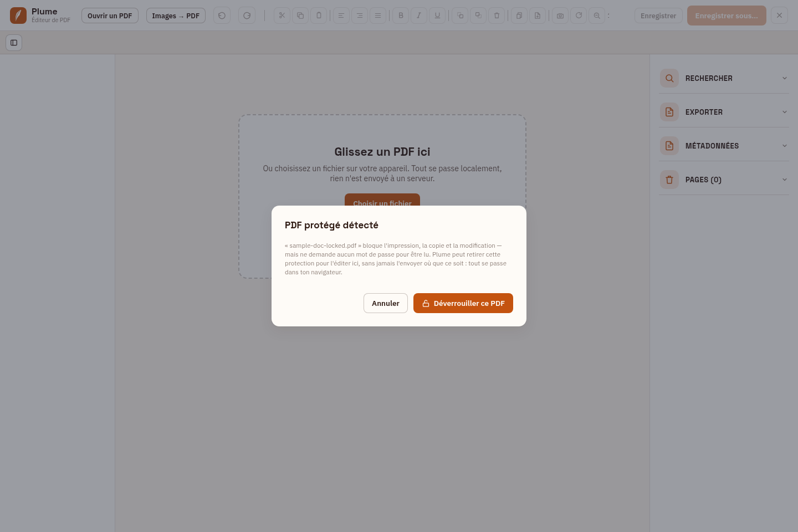
Task: Align text left in toolbar
Action: point(341,16)
